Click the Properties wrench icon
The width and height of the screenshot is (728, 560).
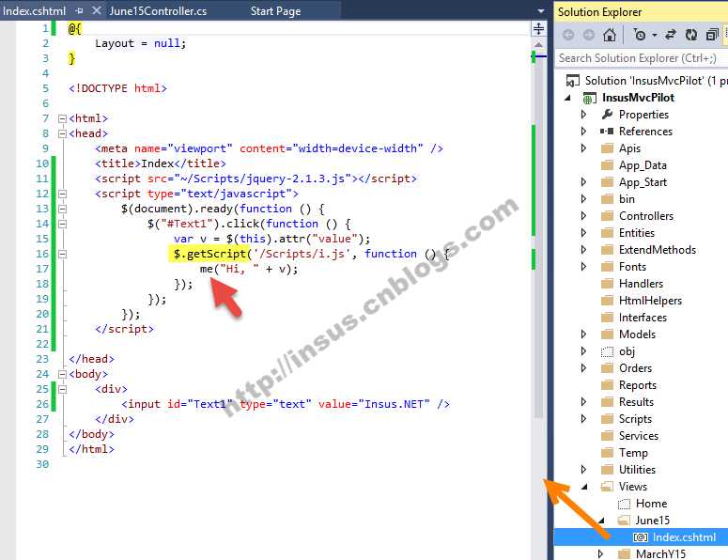coord(607,115)
